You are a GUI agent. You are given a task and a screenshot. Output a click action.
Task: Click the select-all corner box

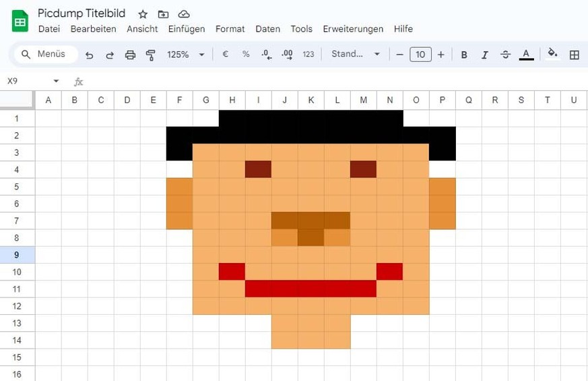click(18, 100)
